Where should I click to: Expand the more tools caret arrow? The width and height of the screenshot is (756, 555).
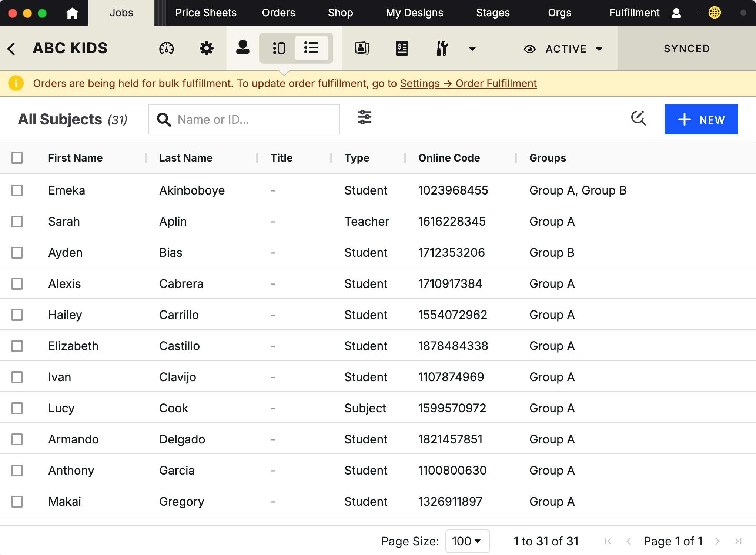472,49
